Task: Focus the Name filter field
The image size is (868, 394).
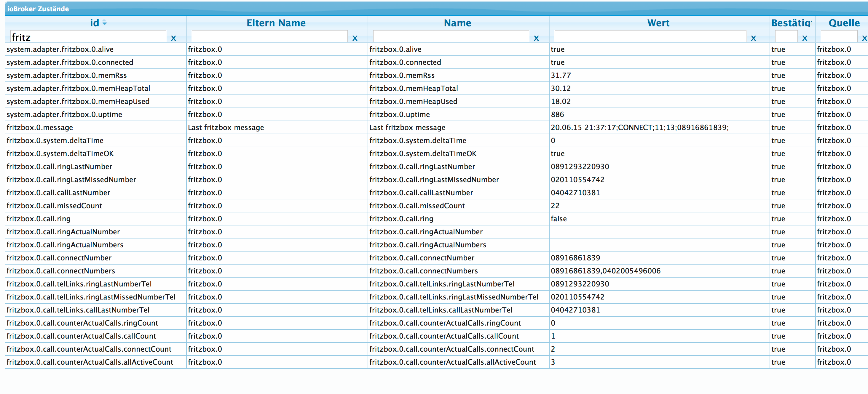Action: point(451,37)
